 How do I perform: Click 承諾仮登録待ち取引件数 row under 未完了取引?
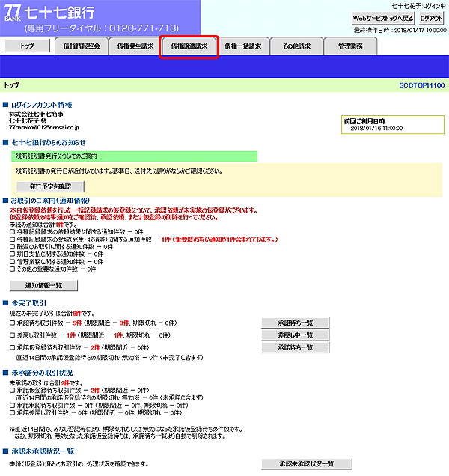click(79, 347)
